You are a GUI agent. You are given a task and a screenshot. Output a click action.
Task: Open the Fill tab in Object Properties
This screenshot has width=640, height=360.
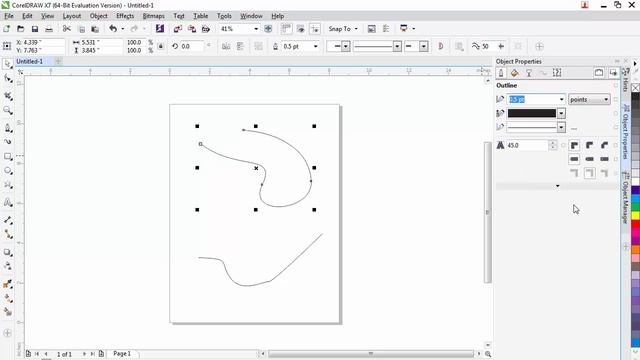(515, 73)
